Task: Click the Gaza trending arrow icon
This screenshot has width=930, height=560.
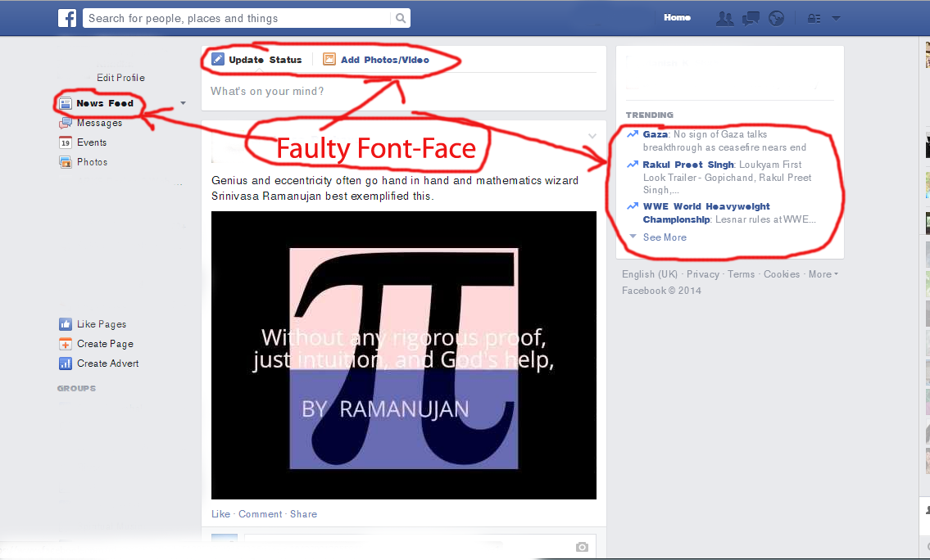Action: click(x=633, y=134)
